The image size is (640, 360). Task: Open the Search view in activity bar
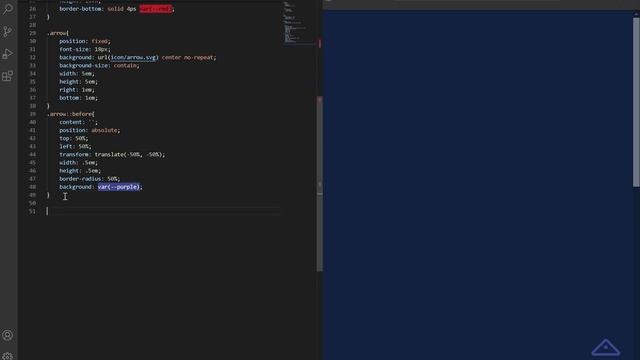[8, 9]
